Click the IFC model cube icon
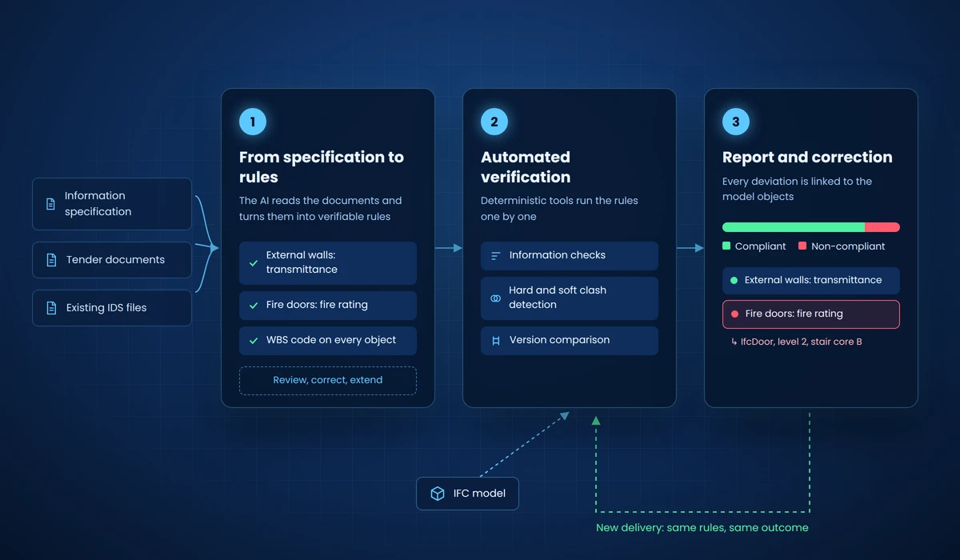The height and width of the screenshot is (560, 960). click(x=438, y=494)
